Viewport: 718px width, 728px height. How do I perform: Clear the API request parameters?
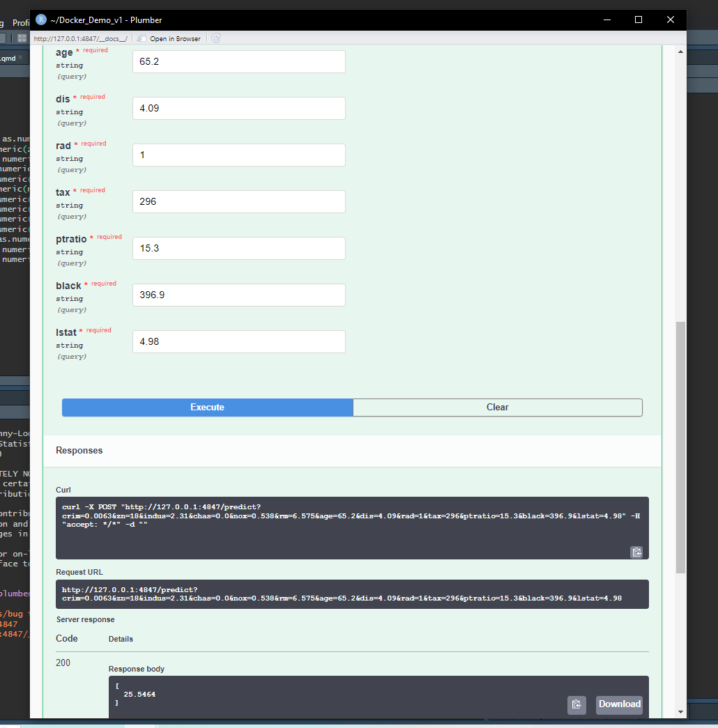click(498, 407)
